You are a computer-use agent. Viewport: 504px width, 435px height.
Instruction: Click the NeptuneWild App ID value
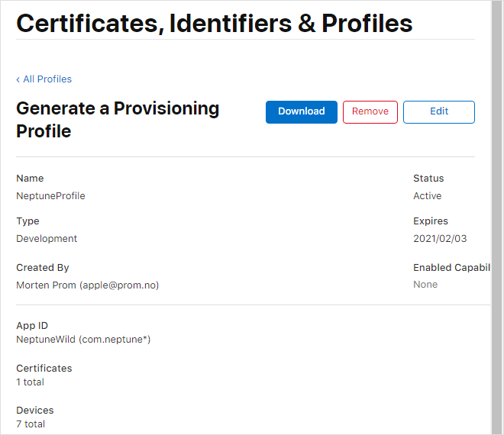(x=83, y=340)
